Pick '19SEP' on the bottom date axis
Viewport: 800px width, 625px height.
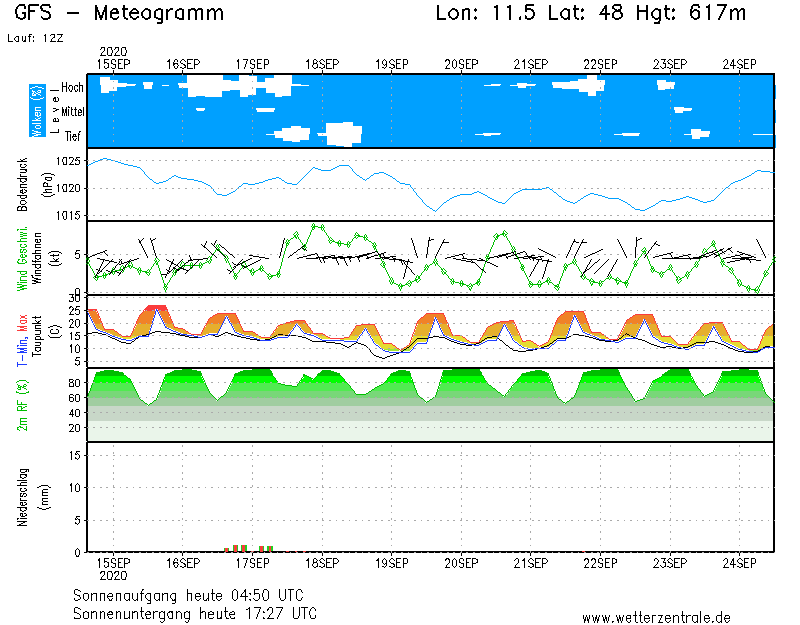[x=392, y=563]
